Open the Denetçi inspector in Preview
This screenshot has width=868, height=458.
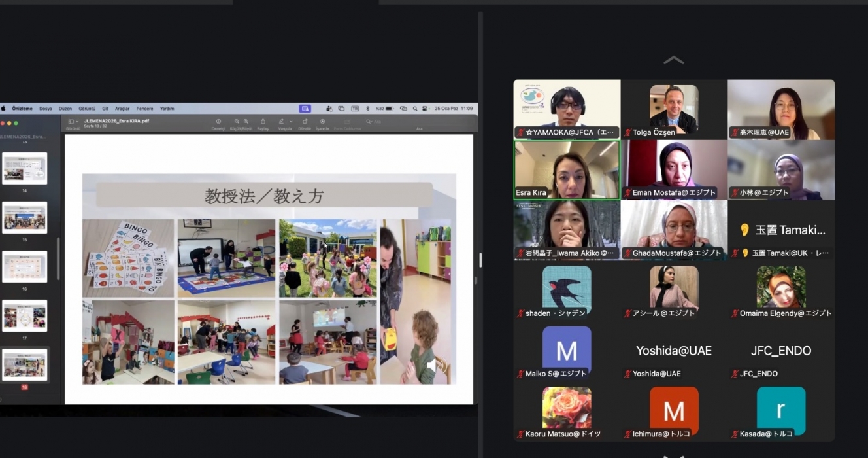tap(218, 122)
